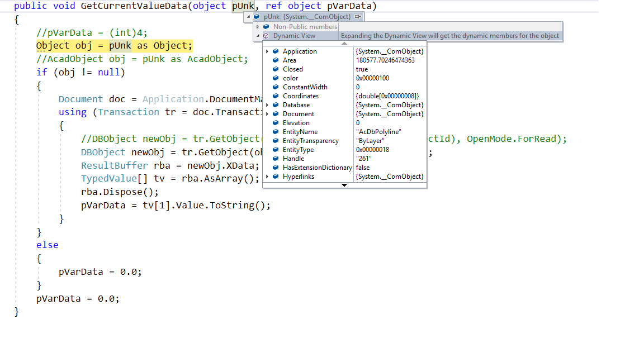Click the highlighted line Object obj = pUnk
This screenshot has height=362, width=644.
(114, 46)
